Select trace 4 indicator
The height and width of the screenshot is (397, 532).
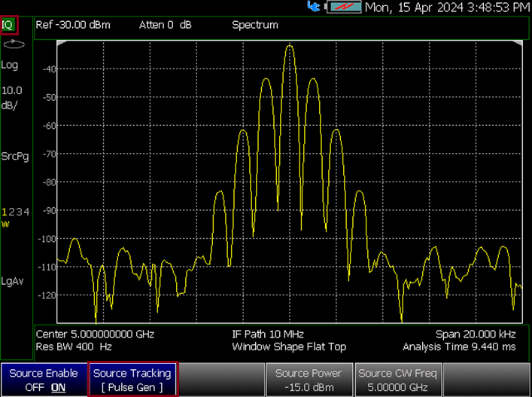click(x=26, y=212)
